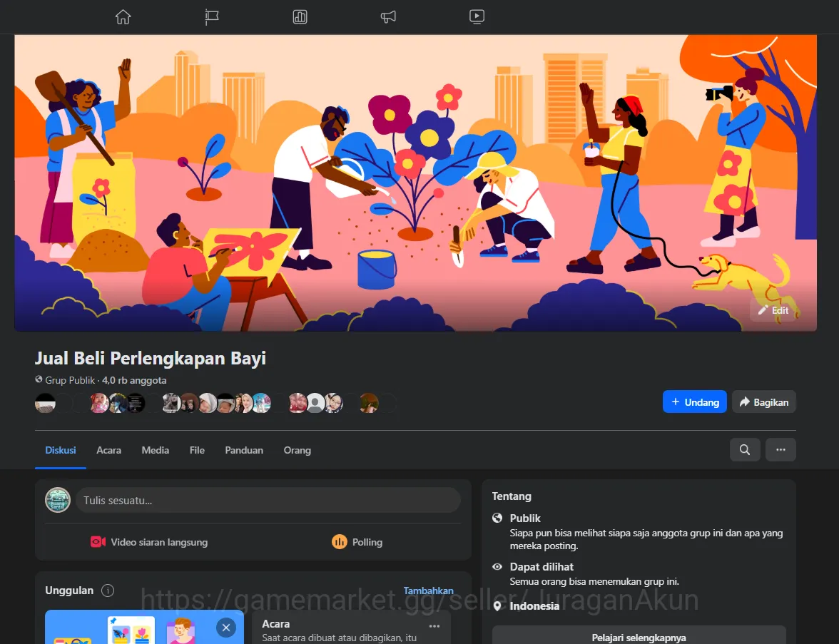Start a Video siaran langsung
The width and height of the screenshot is (839, 644).
[148, 542]
